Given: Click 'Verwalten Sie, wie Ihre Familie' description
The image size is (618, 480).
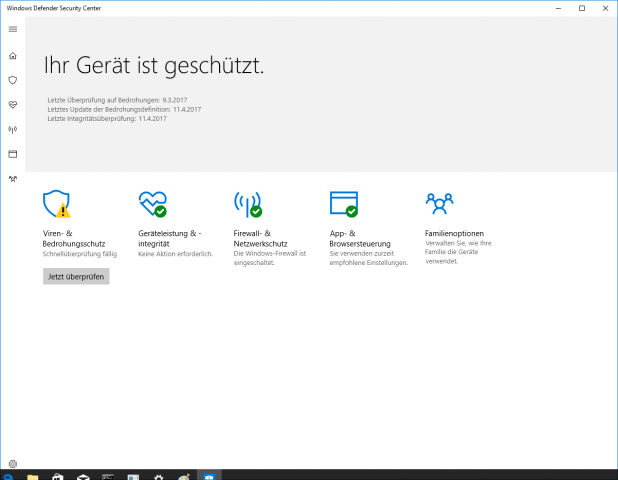Looking at the screenshot, I should tap(458, 252).
